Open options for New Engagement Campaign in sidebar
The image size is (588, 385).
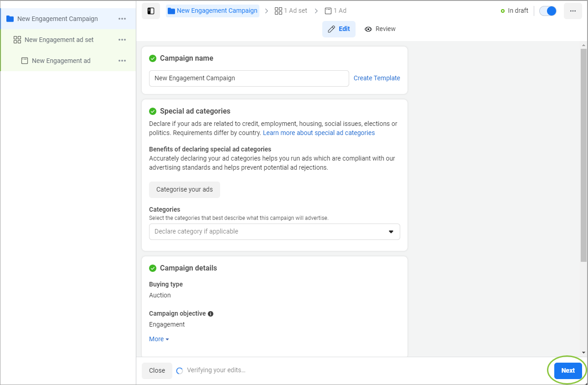pos(122,19)
